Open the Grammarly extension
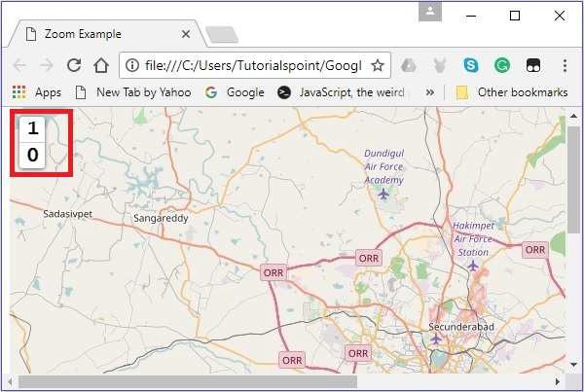 point(501,65)
